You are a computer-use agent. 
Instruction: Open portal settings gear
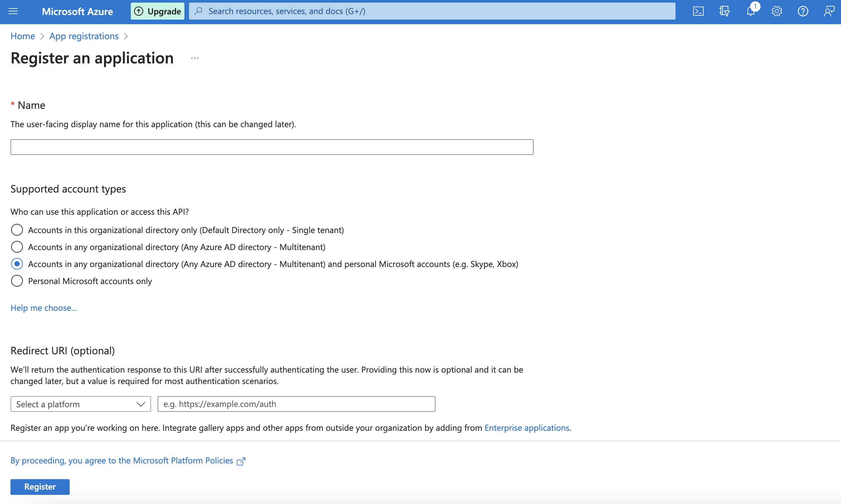pyautogui.click(x=777, y=11)
